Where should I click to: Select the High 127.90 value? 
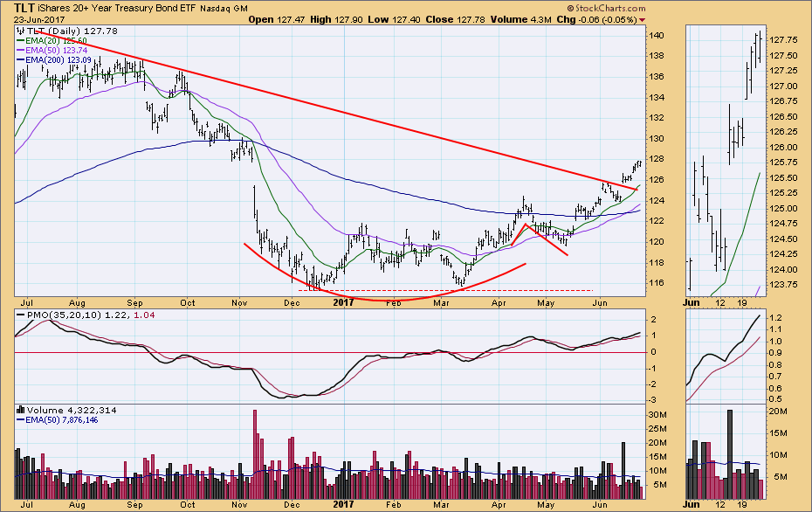[336, 20]
